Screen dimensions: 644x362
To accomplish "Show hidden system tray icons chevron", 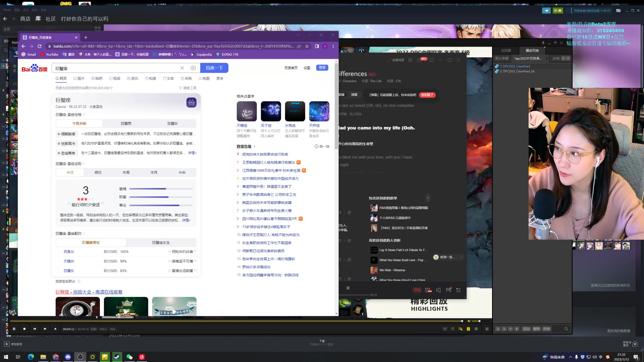I will pos(570,357).
